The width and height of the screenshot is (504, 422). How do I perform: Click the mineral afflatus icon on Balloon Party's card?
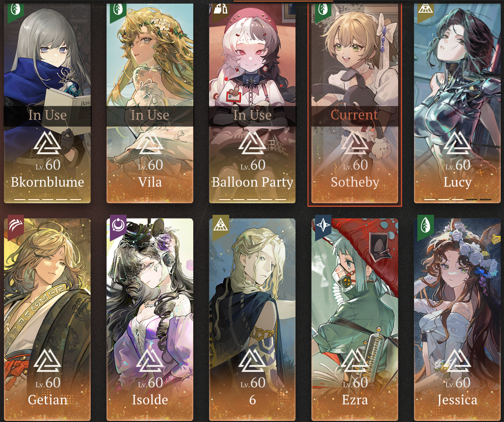(x=220, y=9)
